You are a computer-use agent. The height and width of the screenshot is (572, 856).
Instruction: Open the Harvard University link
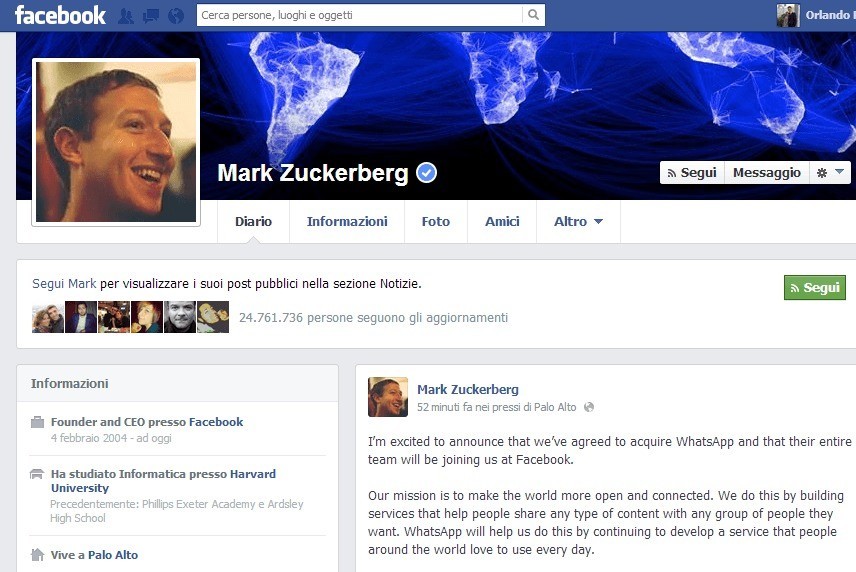pyautogui.click(x=163, y=481)
